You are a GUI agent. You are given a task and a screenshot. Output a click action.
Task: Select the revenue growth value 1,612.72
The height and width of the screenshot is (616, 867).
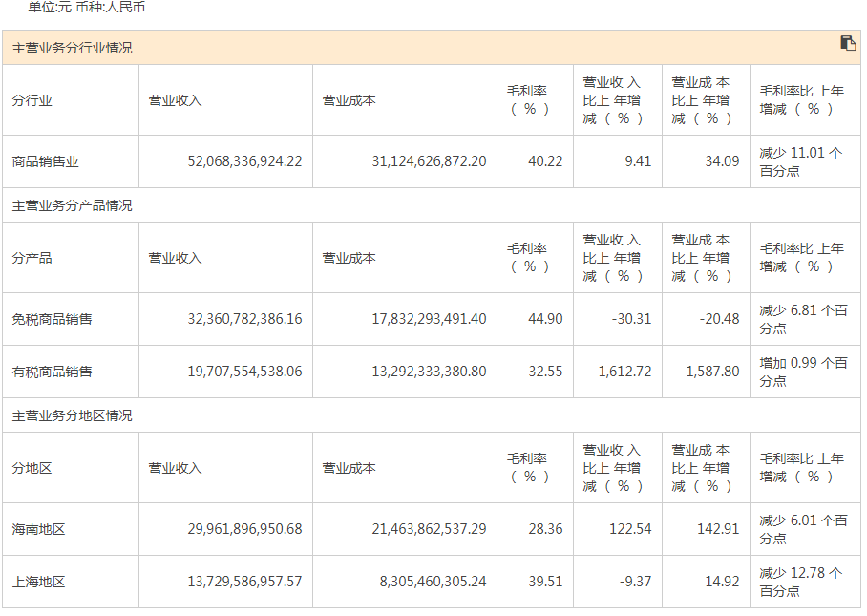pyautogui.click(x=624, y=372)
